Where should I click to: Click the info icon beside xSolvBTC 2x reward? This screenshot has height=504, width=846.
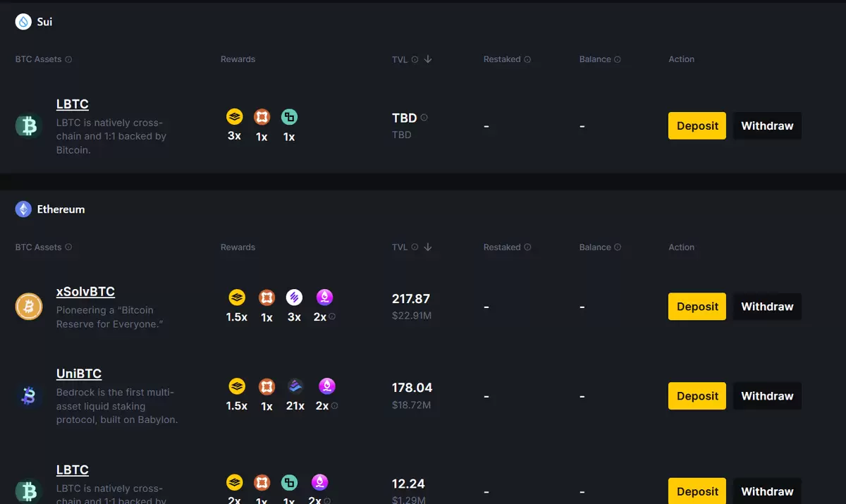(332, 316)
